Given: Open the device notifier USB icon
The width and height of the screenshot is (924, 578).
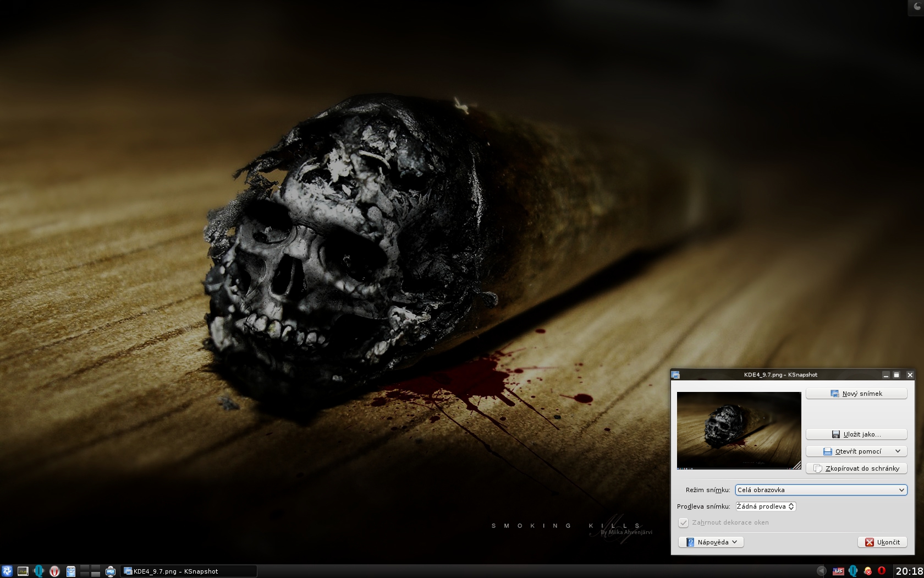Looking at the screenshot, I should coord(110,571).
